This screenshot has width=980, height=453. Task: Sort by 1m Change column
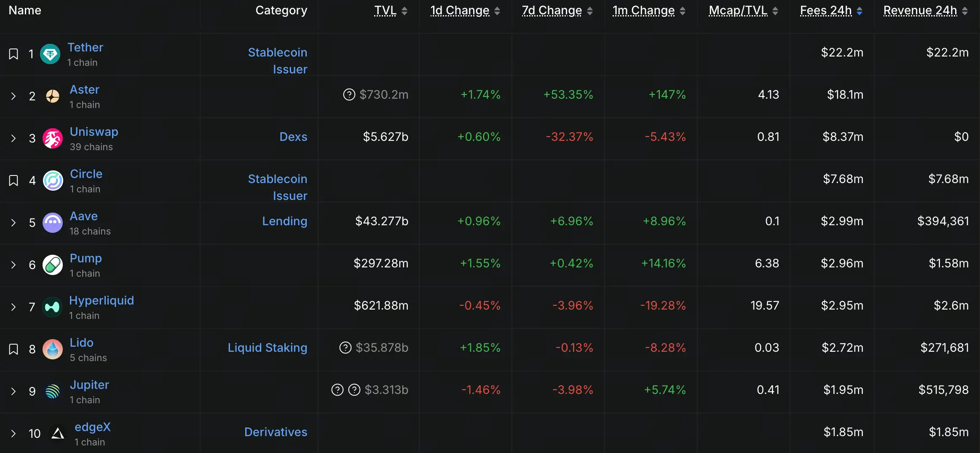pos(649,11)
